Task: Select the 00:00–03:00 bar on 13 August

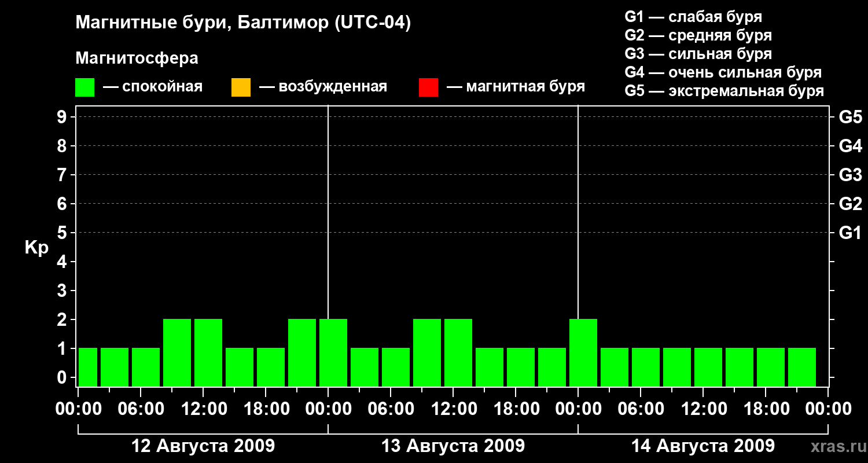Action: pyautogui.click(x=333, y=352)
